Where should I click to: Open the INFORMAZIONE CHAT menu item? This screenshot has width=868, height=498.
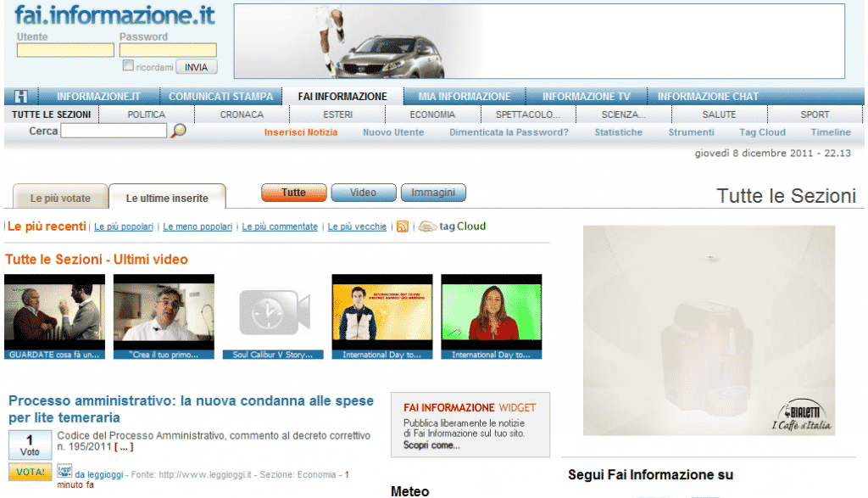(x=708, y=97)
